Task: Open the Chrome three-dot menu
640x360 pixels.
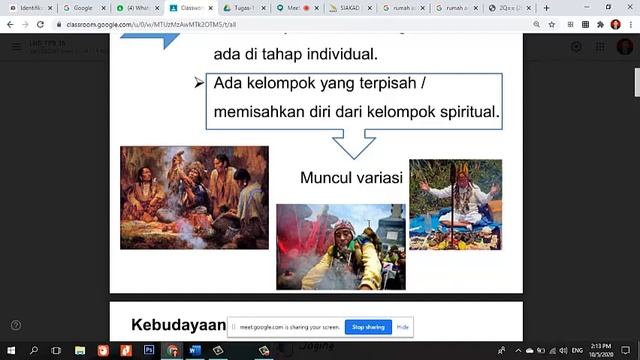Action: pos(631,24)
